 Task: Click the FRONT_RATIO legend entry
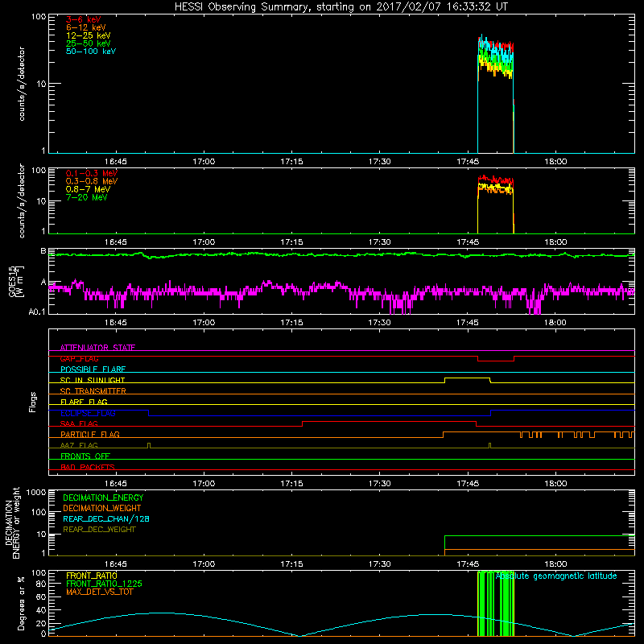click(x=92, y=576)
